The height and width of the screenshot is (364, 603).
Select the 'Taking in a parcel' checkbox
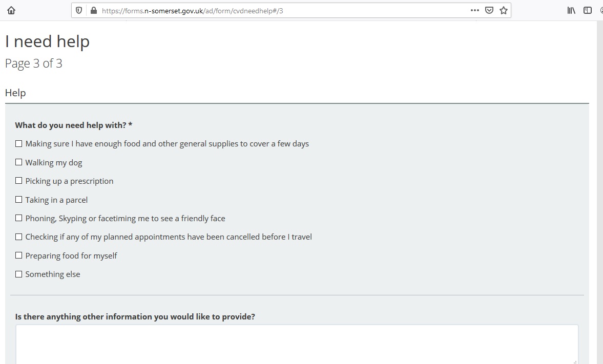[x=19, y=200]
